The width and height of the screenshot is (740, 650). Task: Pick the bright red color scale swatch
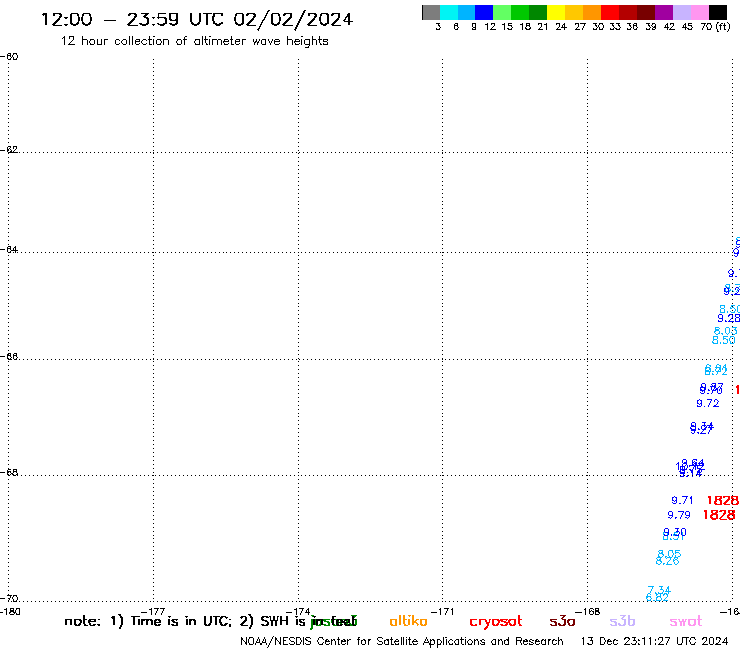click(x=609, y=12)
